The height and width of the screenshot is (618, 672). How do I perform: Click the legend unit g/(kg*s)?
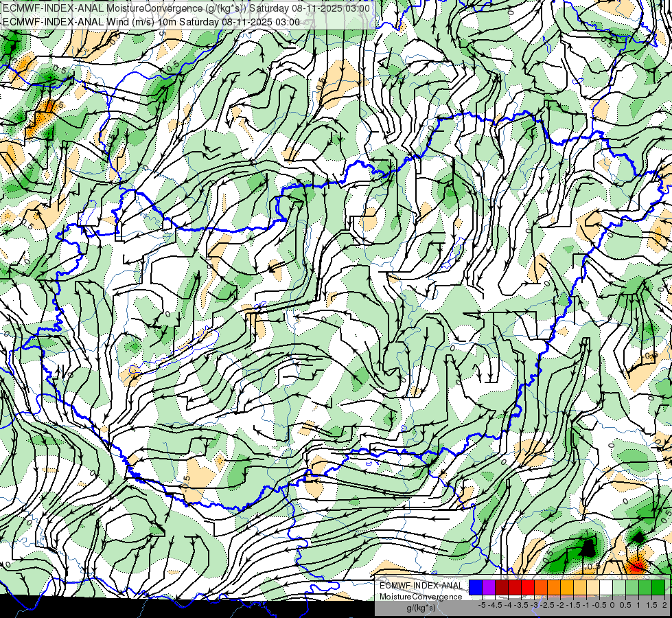421,608
